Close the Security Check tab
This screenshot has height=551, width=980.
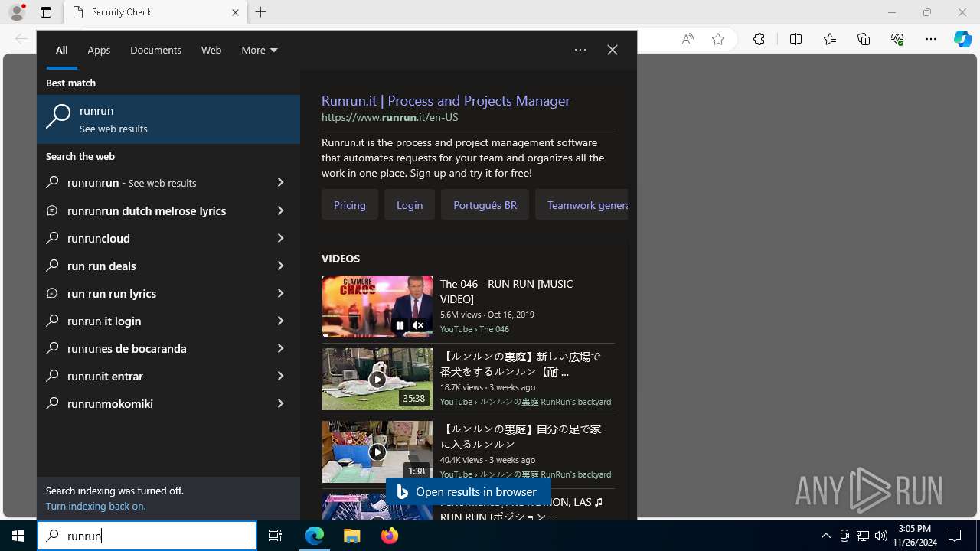point(235,12)
